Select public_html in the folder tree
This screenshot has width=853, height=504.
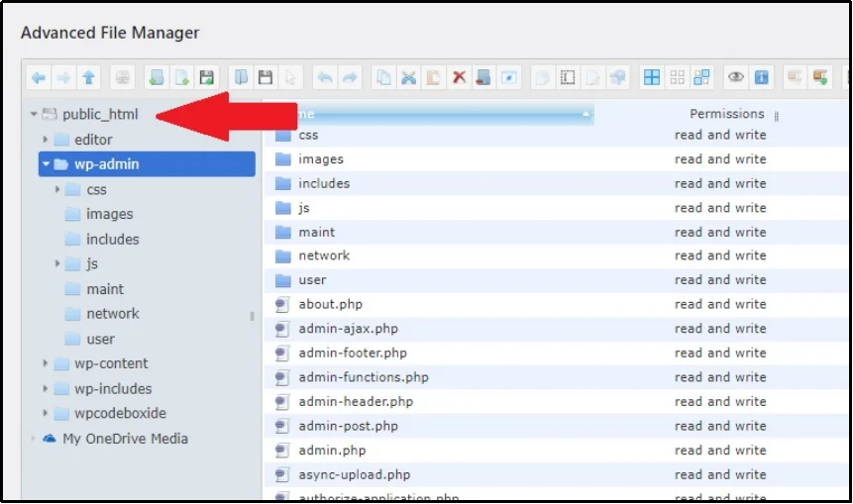click(100, 114)
